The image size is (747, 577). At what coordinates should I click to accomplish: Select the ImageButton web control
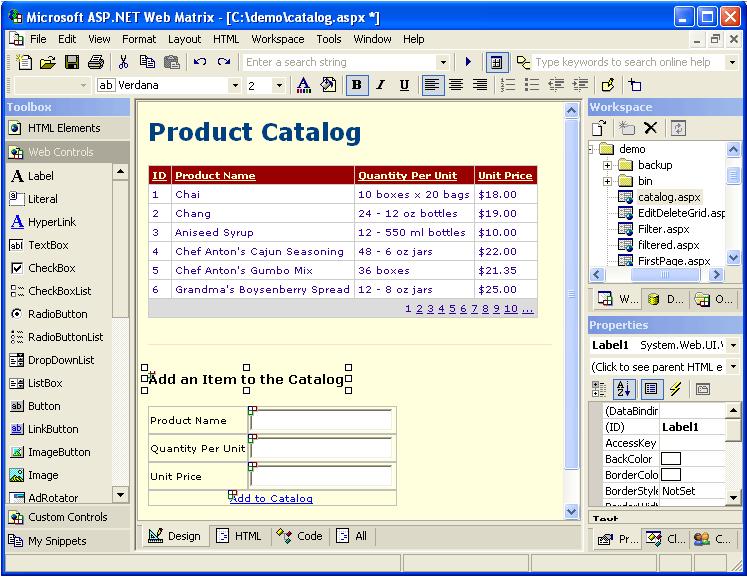point(60,452)
